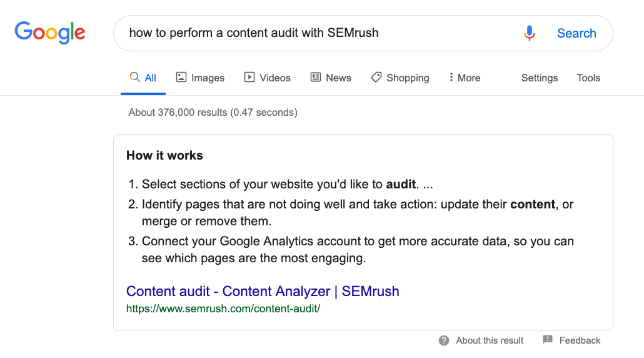Viewport: 644px width, 358px height.
Task: Click the microphone voice search icon
Action: point(530,33)
